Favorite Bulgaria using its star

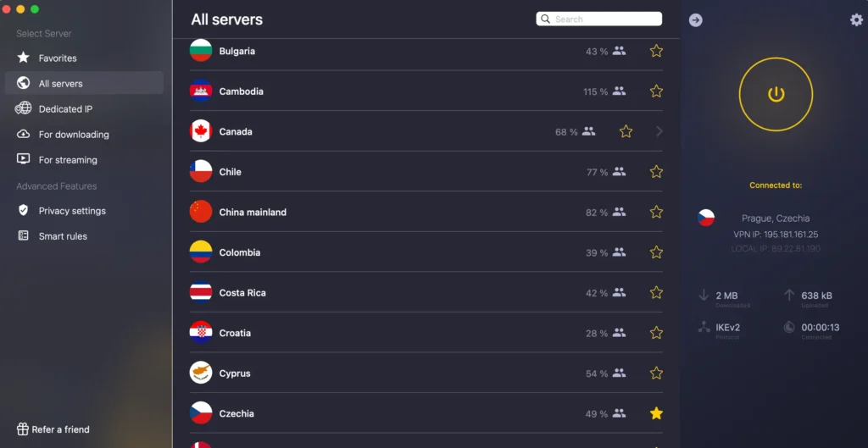pyautogui.click(x=656, y=51)
